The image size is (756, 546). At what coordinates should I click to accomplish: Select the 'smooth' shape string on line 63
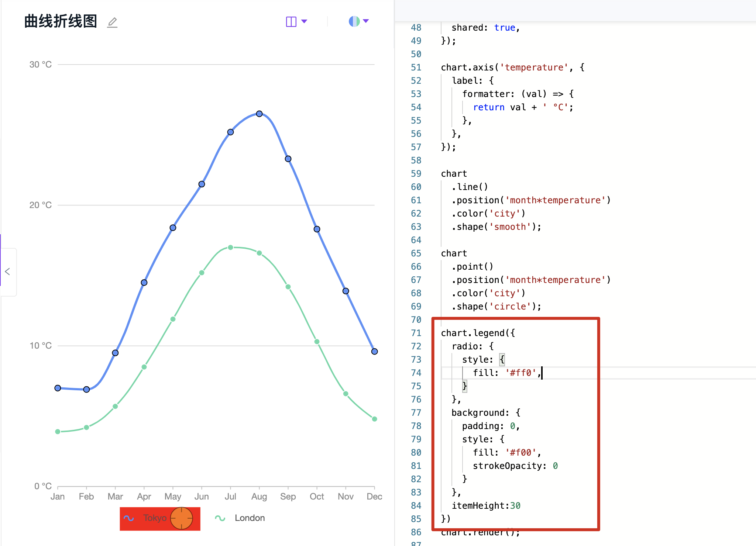(x=510, y=227)
